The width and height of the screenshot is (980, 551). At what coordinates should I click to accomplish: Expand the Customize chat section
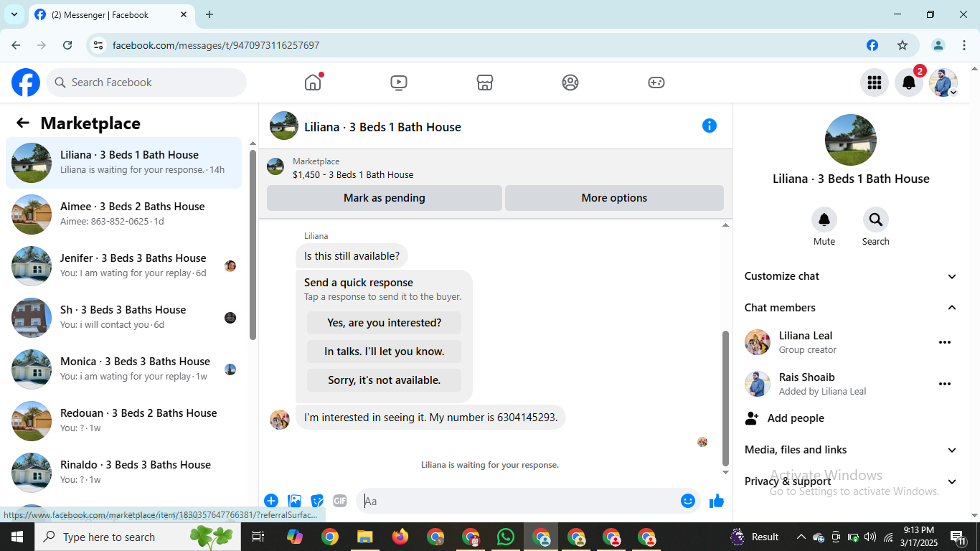pyautogui.click(x=851, y=276)
